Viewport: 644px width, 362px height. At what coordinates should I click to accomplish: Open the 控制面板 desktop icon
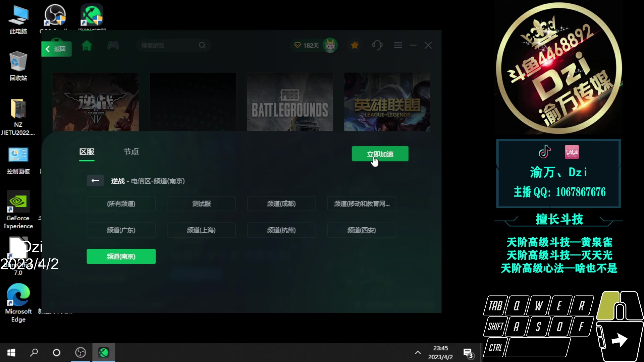pyautogui.click(x=18, y=161)
